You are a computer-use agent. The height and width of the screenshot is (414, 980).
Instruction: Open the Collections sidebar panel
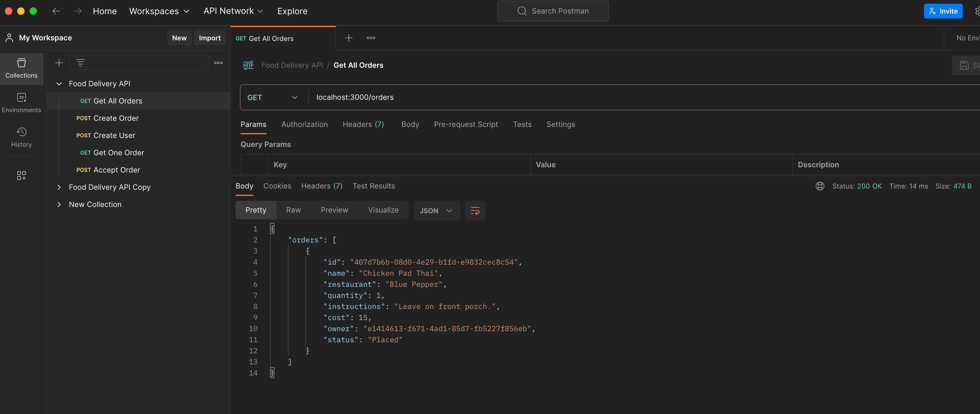[x=21, y=68]
